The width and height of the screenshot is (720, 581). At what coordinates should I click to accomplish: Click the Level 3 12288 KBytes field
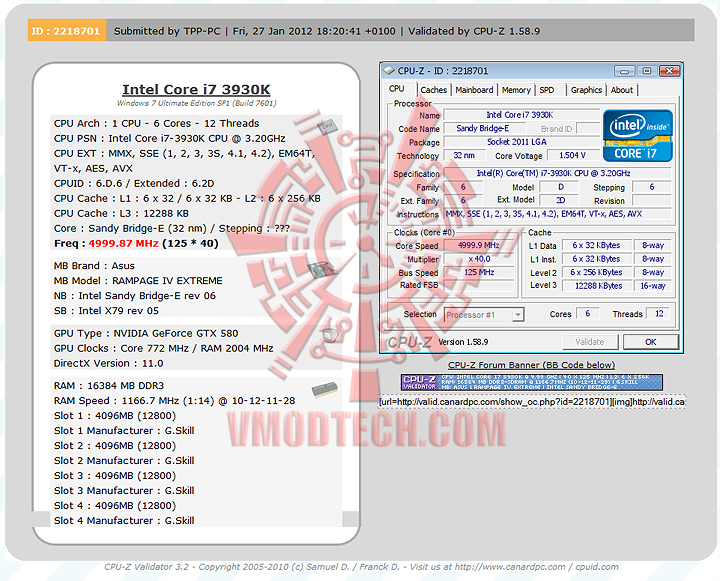click(x=598, y=286)
